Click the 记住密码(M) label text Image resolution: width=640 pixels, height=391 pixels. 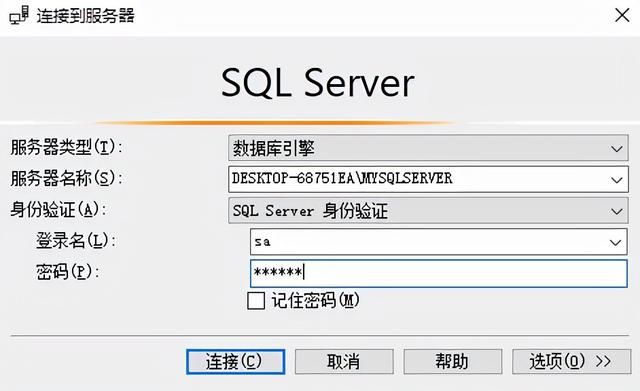pos(316,301)
